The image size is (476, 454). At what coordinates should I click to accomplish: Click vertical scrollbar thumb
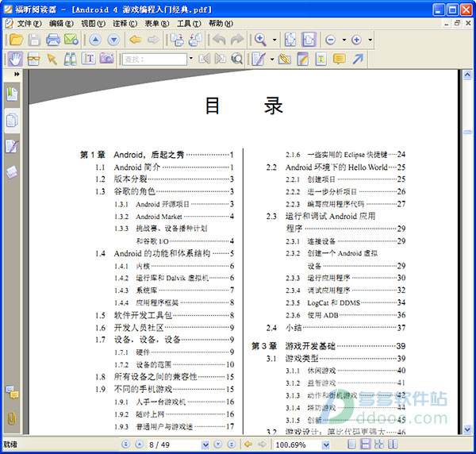click(x=467, y=132)
